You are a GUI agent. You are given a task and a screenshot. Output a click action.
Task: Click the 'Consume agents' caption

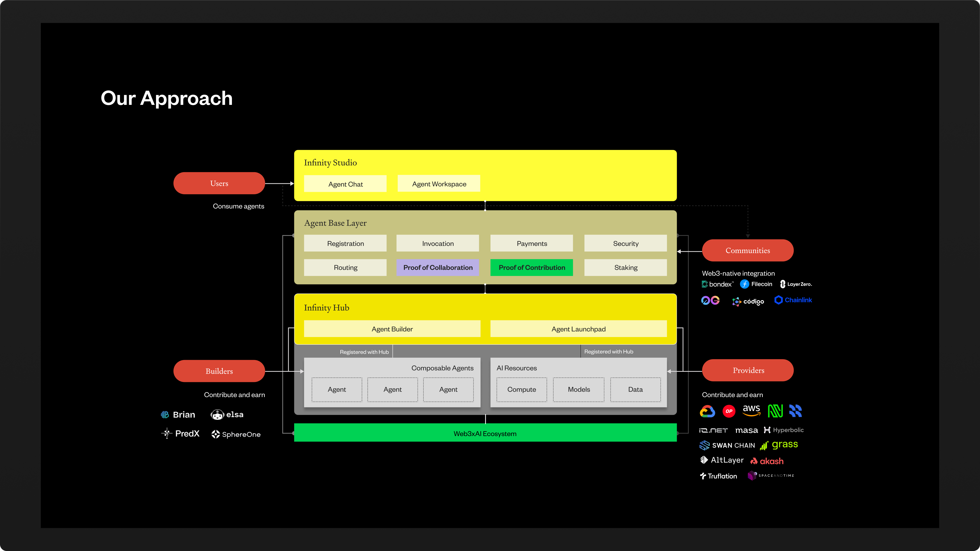click(x=238, y=206)
